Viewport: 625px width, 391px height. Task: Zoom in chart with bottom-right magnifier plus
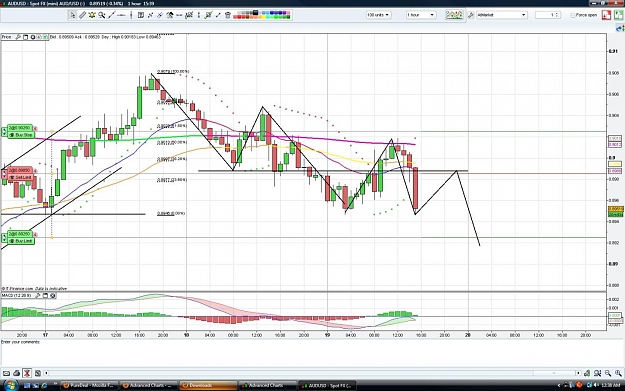618,373
